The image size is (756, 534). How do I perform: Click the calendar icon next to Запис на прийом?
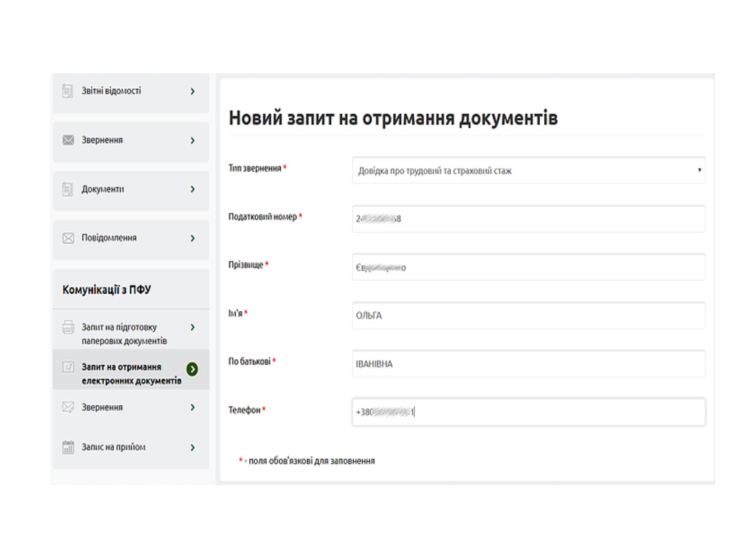point(68,447)
